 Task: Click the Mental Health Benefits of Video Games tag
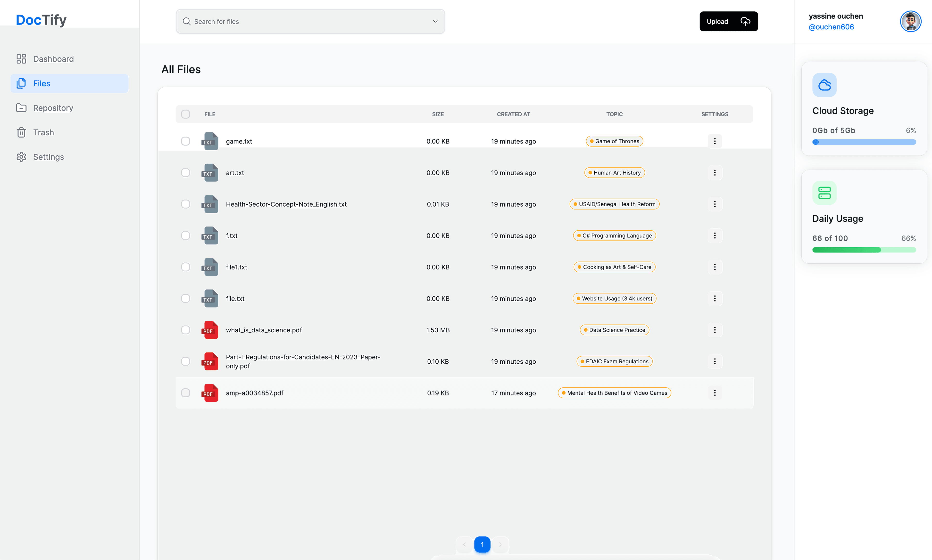click(614, 393)
